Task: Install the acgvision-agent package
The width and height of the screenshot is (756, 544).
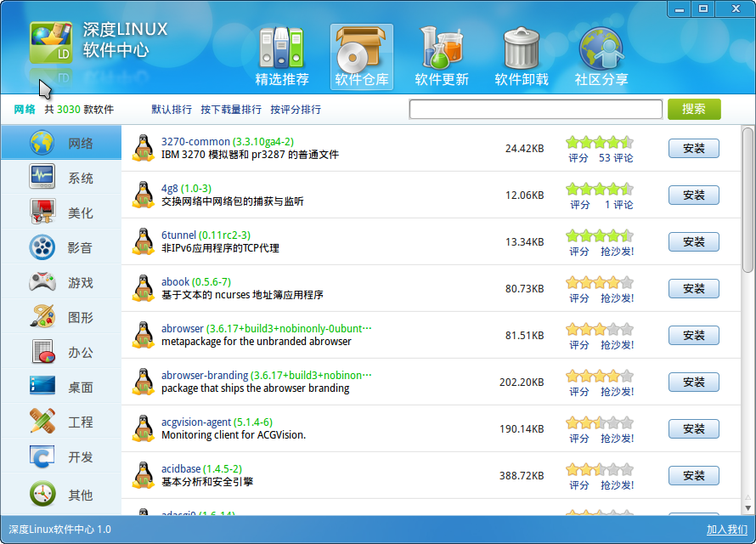Action: coord(694,429)
